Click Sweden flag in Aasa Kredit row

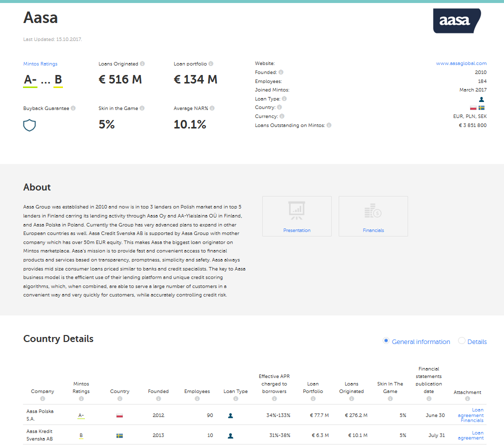pos(119,436)
